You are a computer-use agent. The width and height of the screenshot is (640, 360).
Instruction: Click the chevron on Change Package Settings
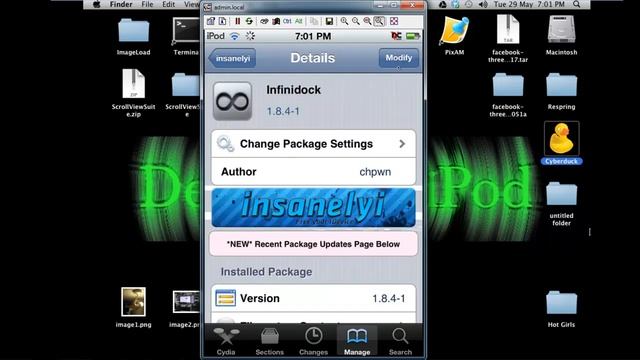point(402,144)
